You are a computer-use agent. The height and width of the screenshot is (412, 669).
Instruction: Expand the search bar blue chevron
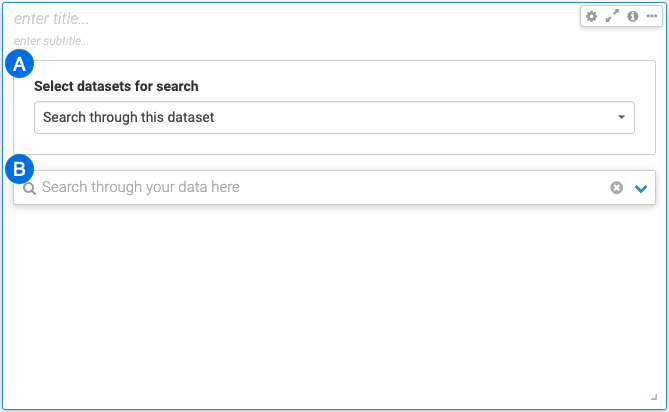641,188
